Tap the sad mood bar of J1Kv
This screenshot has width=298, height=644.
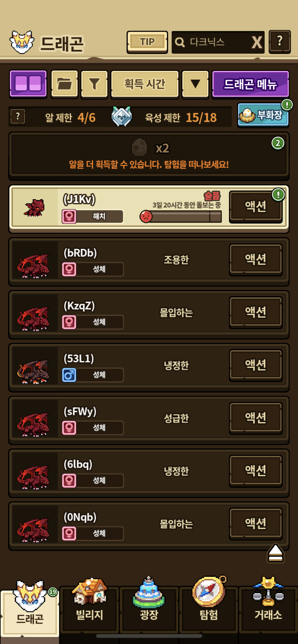181,217
